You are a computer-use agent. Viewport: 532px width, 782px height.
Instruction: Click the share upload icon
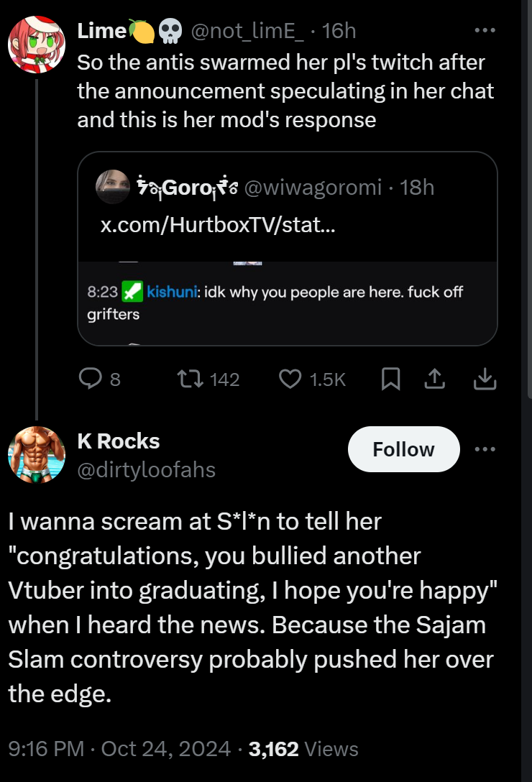(x=435, y=379)
